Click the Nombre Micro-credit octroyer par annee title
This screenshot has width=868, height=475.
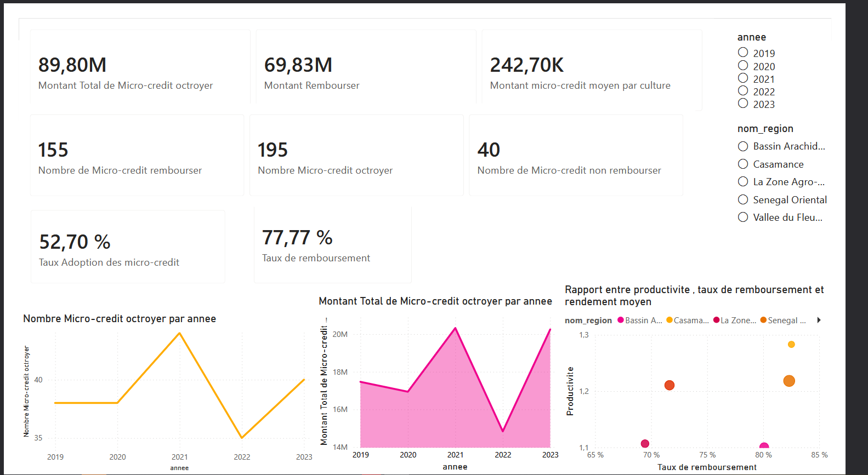120,319
